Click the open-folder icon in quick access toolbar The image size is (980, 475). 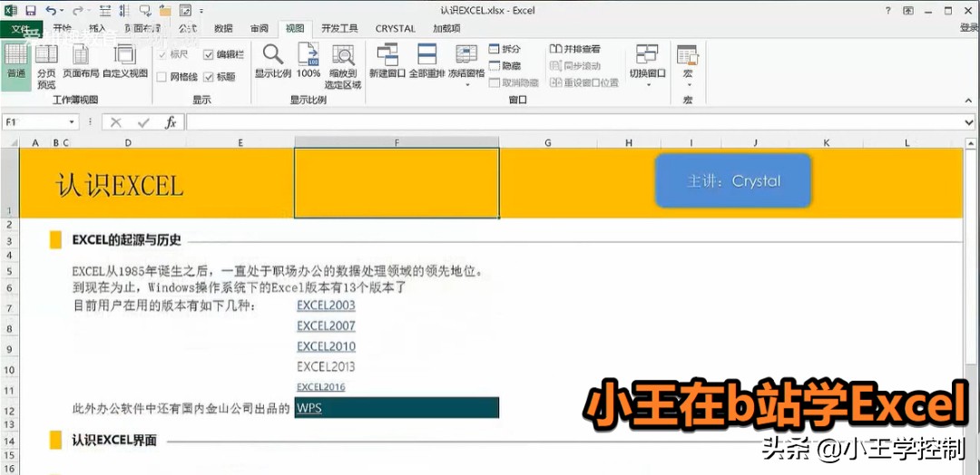click(165, 11)
